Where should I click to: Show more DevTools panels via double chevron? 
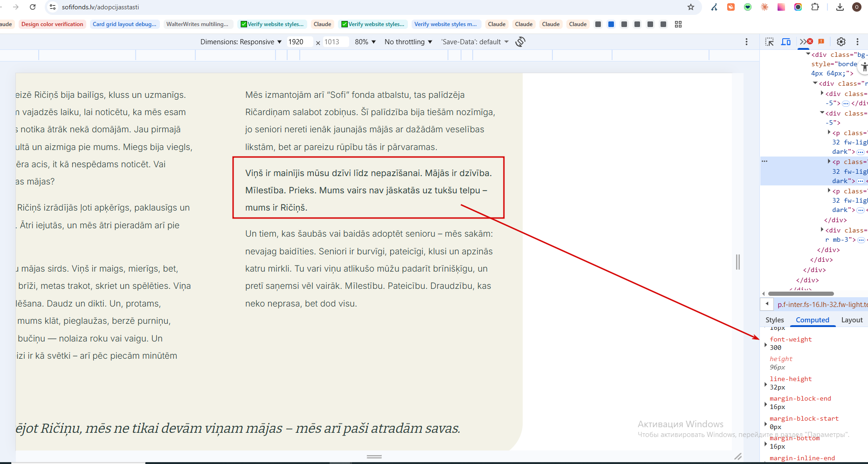pyautogui.click(x=803, y=41)
